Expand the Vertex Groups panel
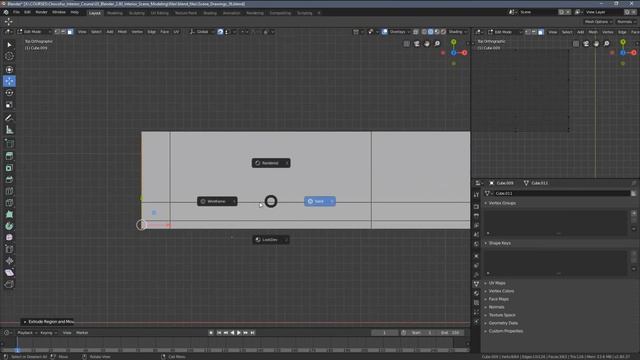640x360 pixels. (x=501, y=203)
